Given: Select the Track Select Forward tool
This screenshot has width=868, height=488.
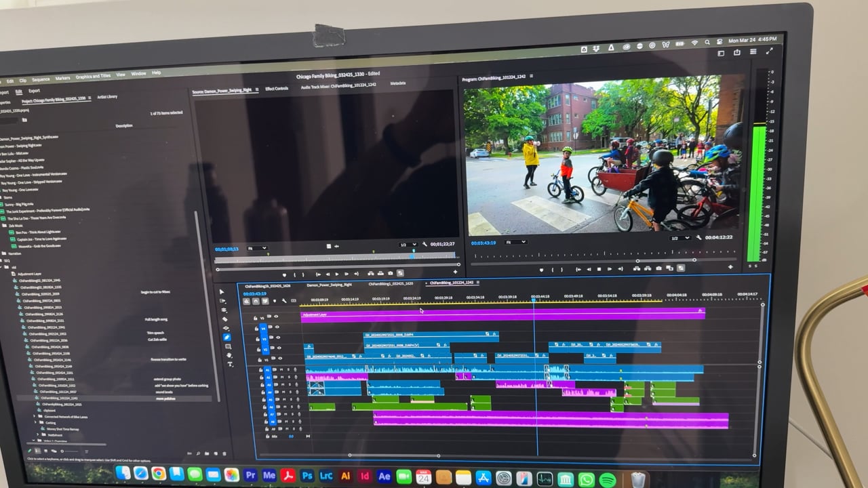Looking at the screenshot, I should [223, 301].
